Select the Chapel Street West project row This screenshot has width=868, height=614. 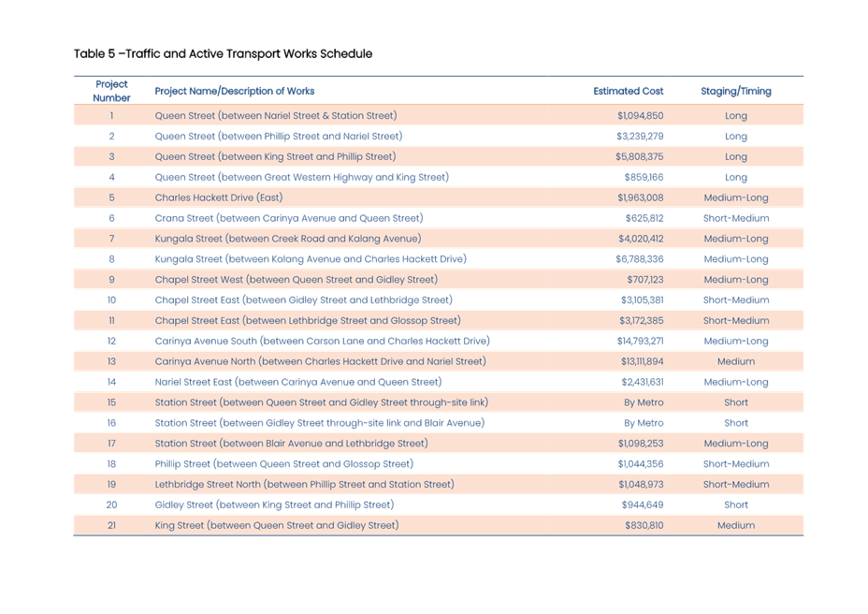296,280
